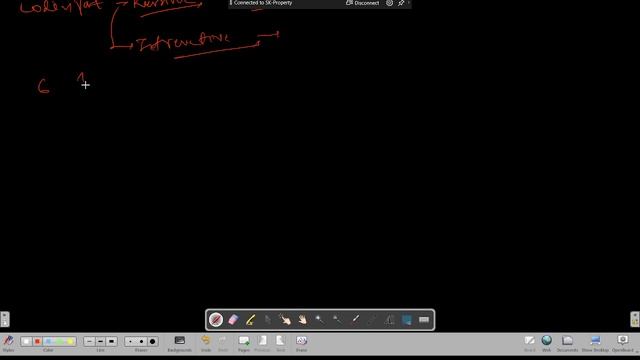Open the Stylus palette button

click(x=8, y=343)
